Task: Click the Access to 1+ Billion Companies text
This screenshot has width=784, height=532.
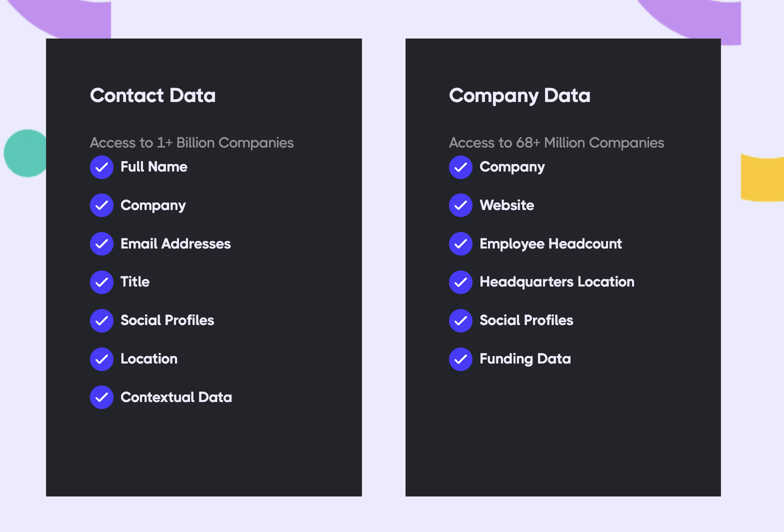Action: pos(191,143)
